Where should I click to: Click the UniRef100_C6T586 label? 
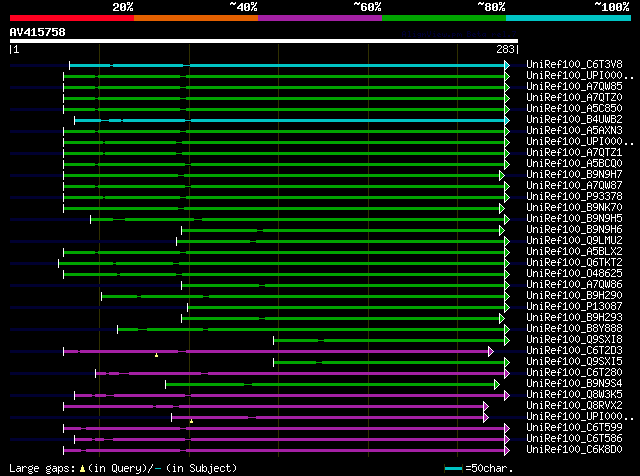[574, 439]
